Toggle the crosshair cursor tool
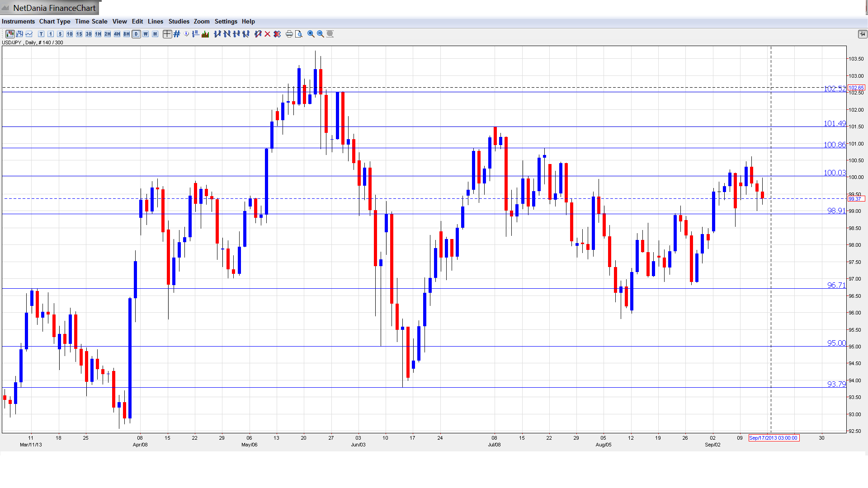The image size is (868, 488). point(167,34)
